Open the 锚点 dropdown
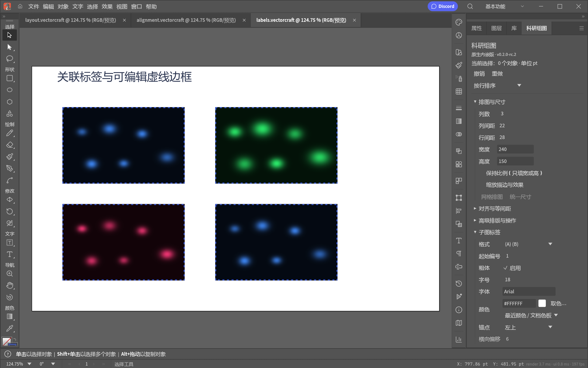This screenshot has width=588, height=368. tap(528, 327)
